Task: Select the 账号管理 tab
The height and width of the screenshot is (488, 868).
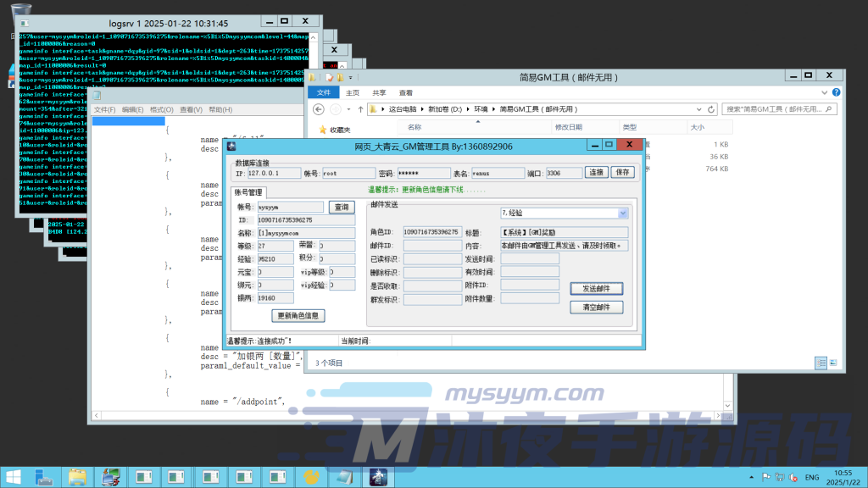Action: pos(249,192)
